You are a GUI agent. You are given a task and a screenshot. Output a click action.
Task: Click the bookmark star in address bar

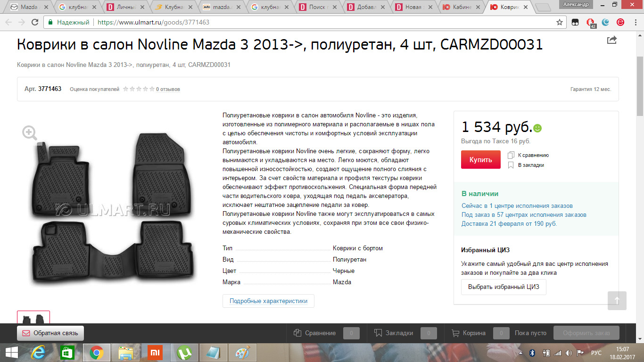tap(560, 22)
